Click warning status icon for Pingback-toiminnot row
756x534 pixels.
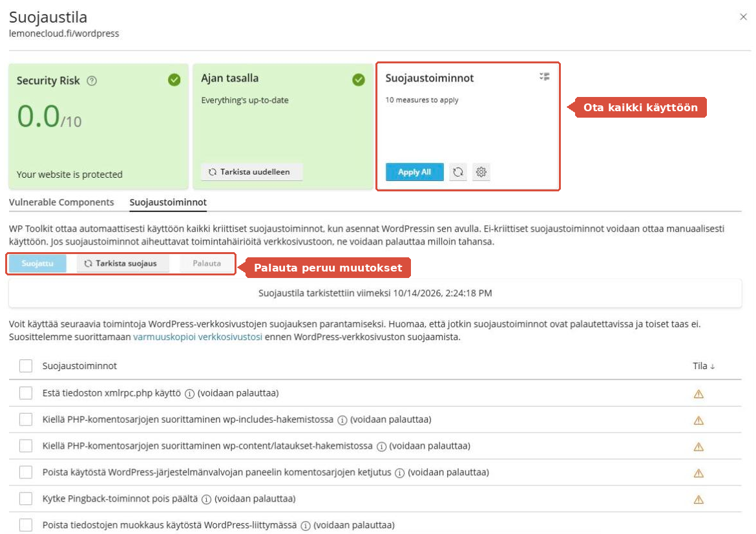click(698, 499)
